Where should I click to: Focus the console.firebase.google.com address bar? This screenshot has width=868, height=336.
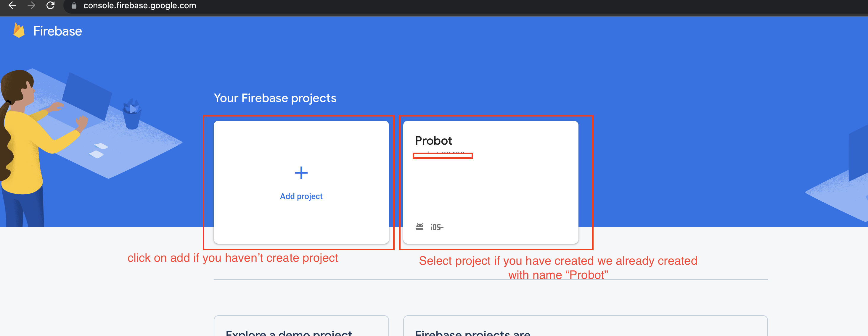pyautogui.click(x=139, y=6)
